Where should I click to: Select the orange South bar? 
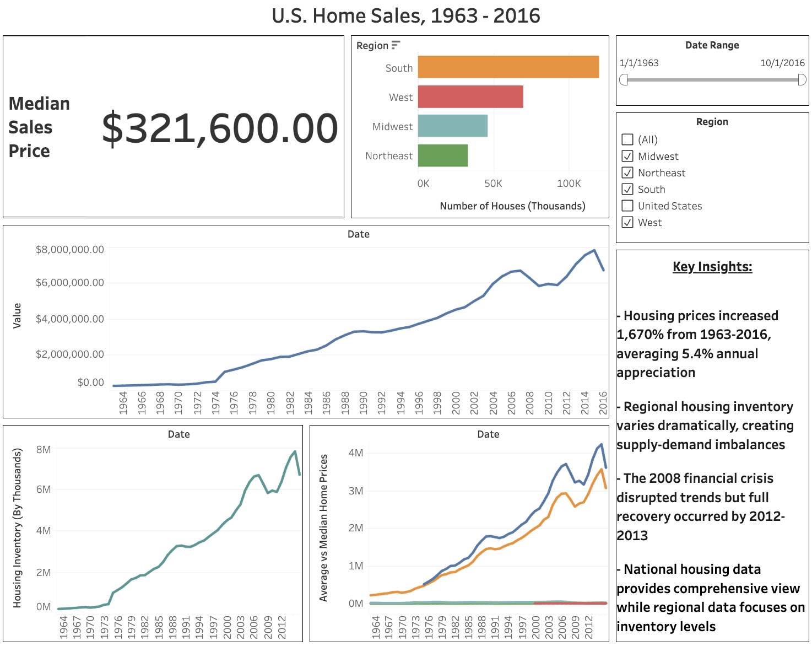[507, 67]
